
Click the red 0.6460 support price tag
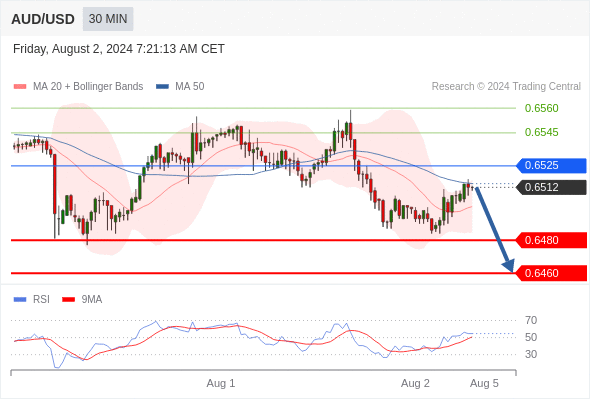(x=551, y=273)
